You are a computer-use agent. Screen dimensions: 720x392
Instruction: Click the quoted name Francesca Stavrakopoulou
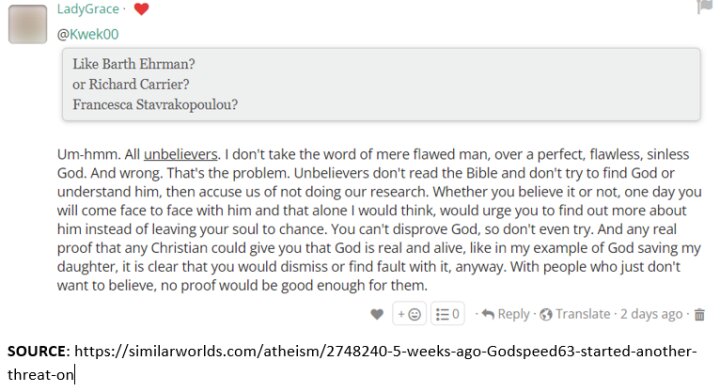[155, 105]
